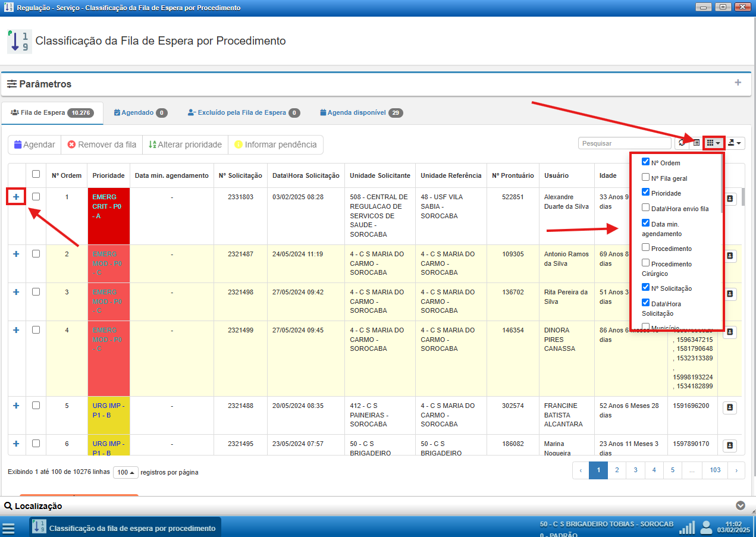The height and width of the screenshot is (537, 756).
Task: Expand row 1 details with plus icon
Action: click(16, 197)
